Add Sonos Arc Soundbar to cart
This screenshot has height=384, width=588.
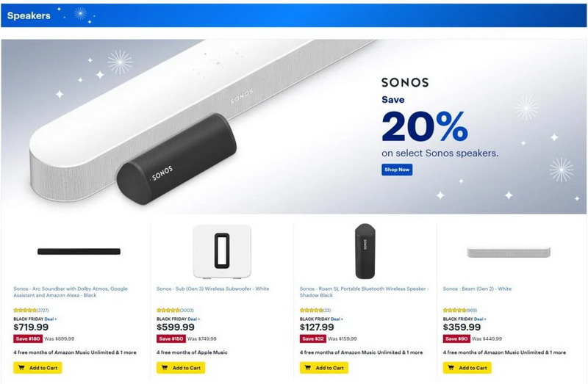tap(37, 368)
